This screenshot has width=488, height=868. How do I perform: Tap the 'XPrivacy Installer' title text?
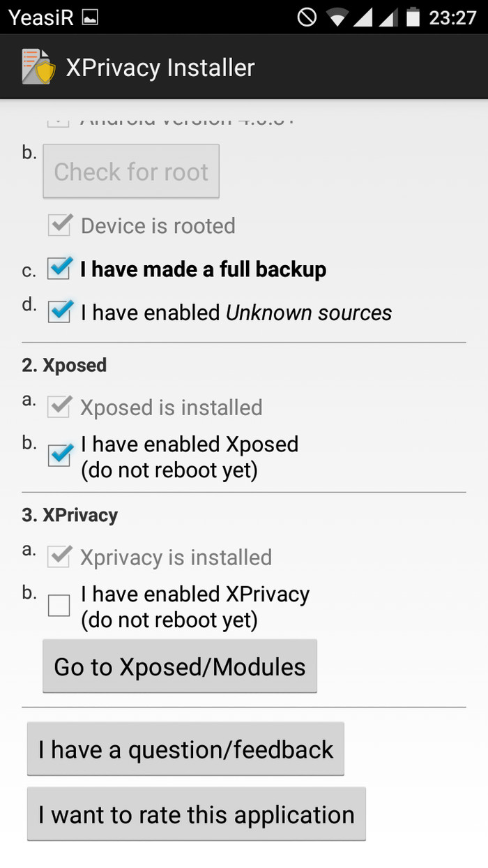click(x=160, y=68)
